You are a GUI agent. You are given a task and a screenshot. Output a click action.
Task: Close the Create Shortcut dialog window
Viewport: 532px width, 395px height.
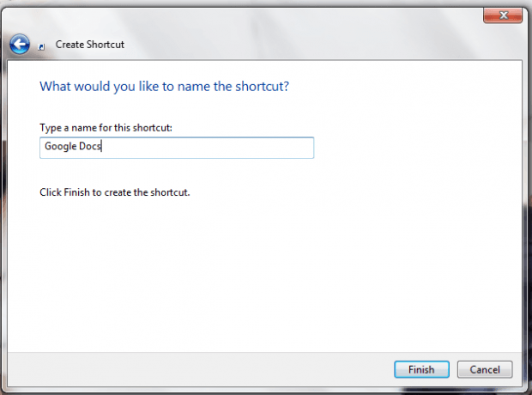[503, 15]
